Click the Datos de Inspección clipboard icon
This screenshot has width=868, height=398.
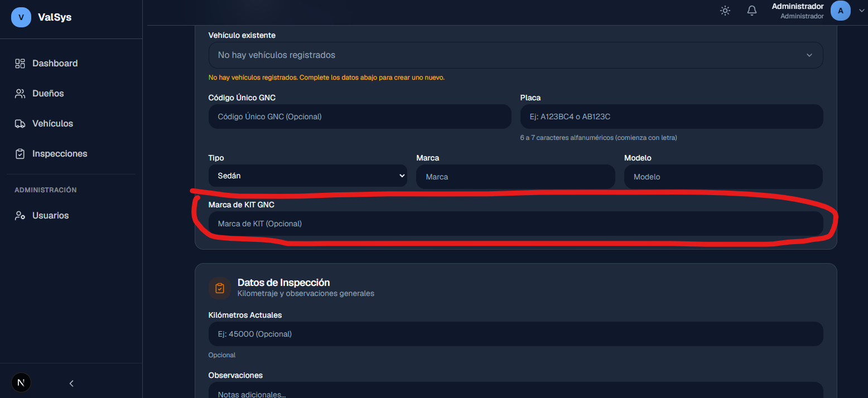point(219,288)
